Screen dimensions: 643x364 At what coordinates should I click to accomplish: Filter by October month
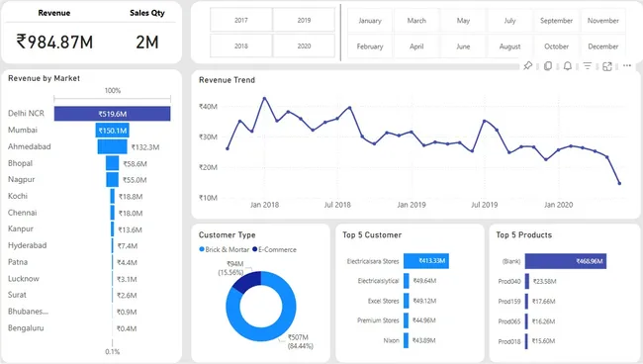tap(557, 46)
